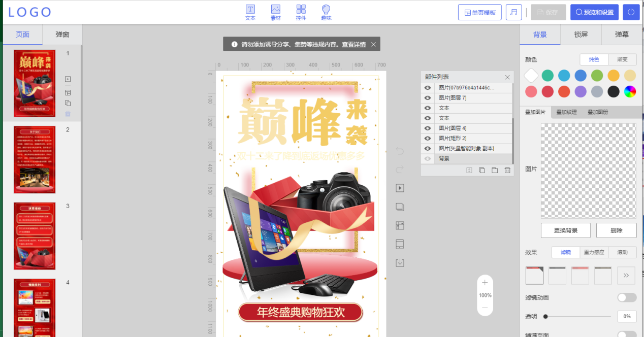Open 预览和设置 preview and settings
The image size is (644, 337).
(x=594, y=12)
